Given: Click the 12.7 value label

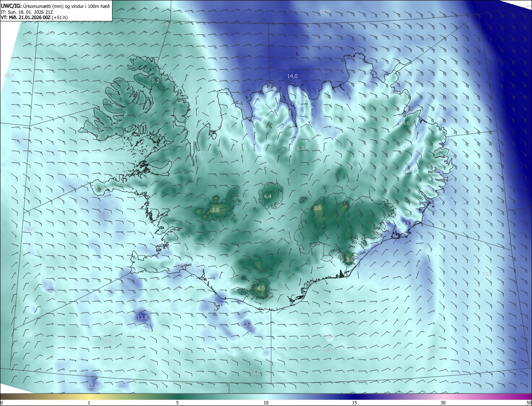Looking at the screenshot, I should pyautogui.click(x=247, y=324).
